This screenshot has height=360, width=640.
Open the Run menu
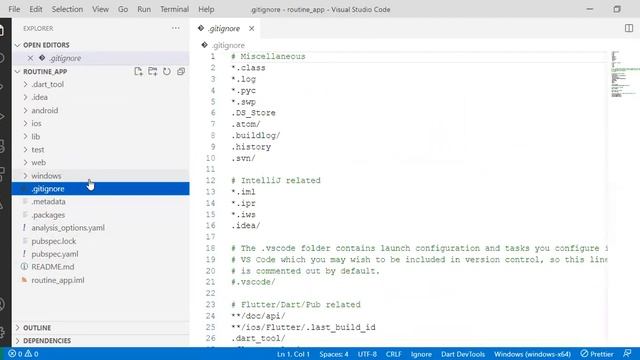coord(144,9)
